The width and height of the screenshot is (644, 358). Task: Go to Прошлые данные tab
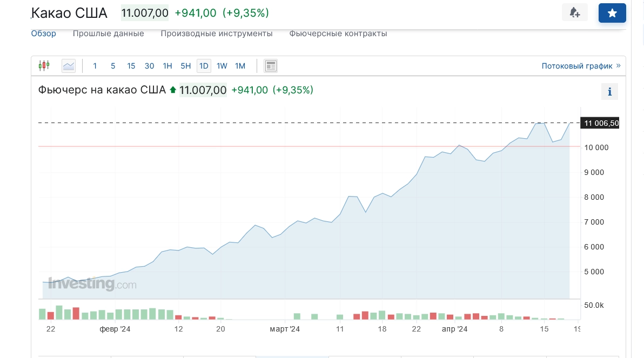[108, 33]
